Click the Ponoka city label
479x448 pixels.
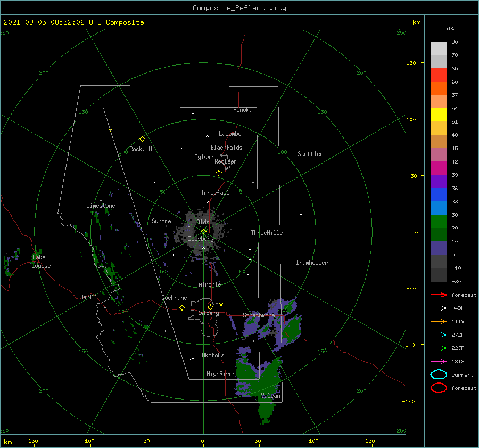pyautogui.click(x=243, y=110)
